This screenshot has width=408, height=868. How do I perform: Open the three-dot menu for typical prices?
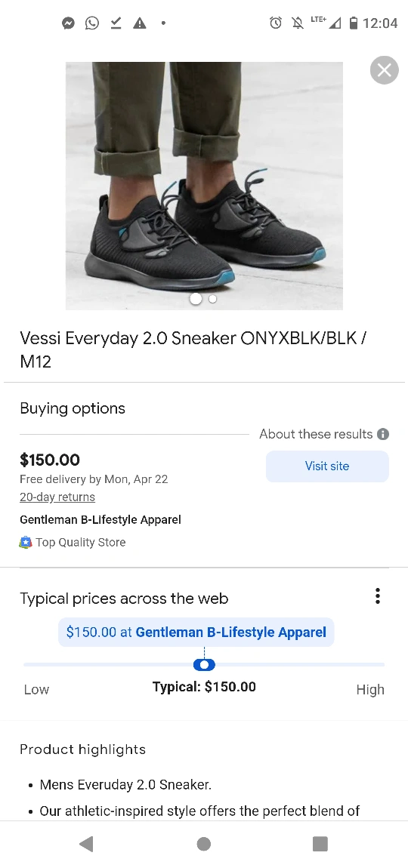pyautogui.click(x=378, y=596)
